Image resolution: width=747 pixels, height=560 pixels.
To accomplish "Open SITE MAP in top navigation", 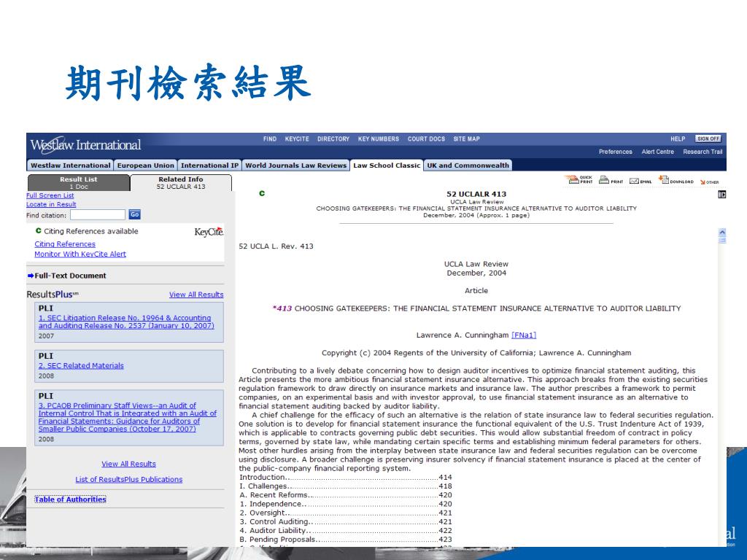I will [466, 139].
